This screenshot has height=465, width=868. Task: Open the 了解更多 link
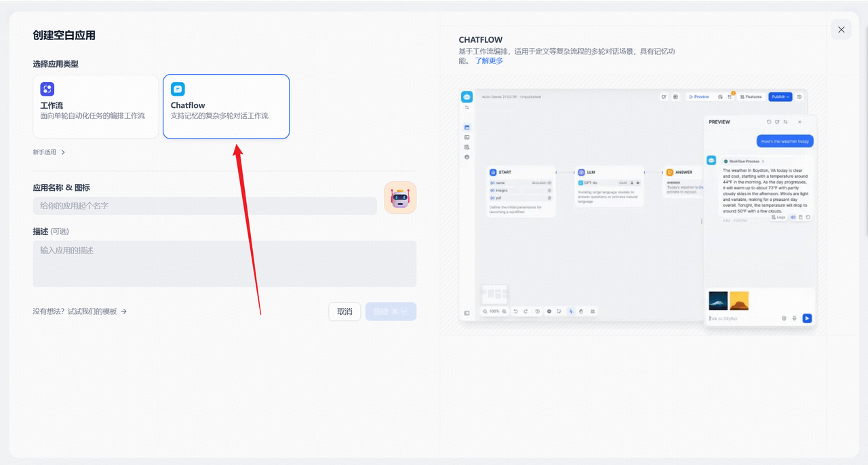tap(489, 61)
